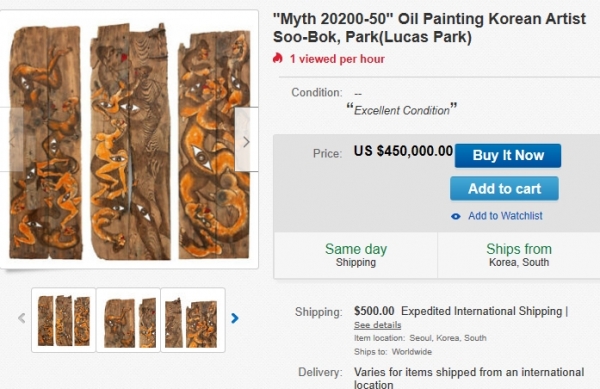Click the Buy It Now button

click(508, 156)
